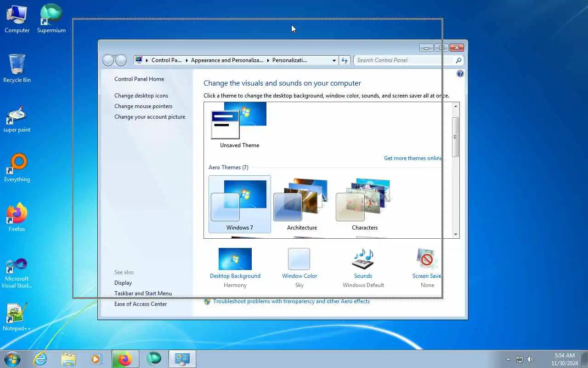Click the Personalization breadcrumb
The height and width of the screenshot is (368, 588).
pos(289,60)
